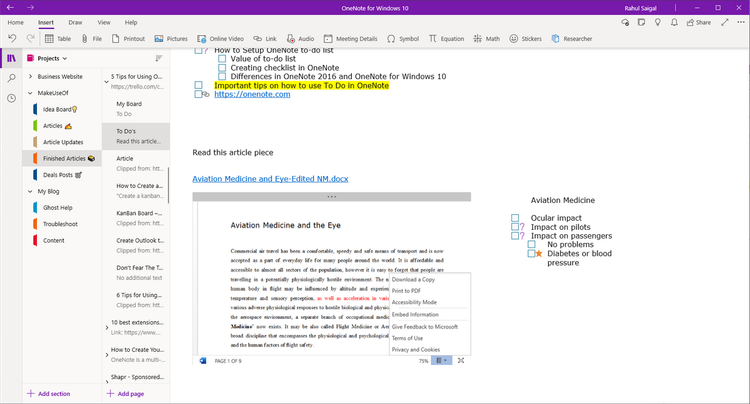The width and height of the screenshot is (750, 404).
Task: Insert an Online Video
Action: (221, 39)
